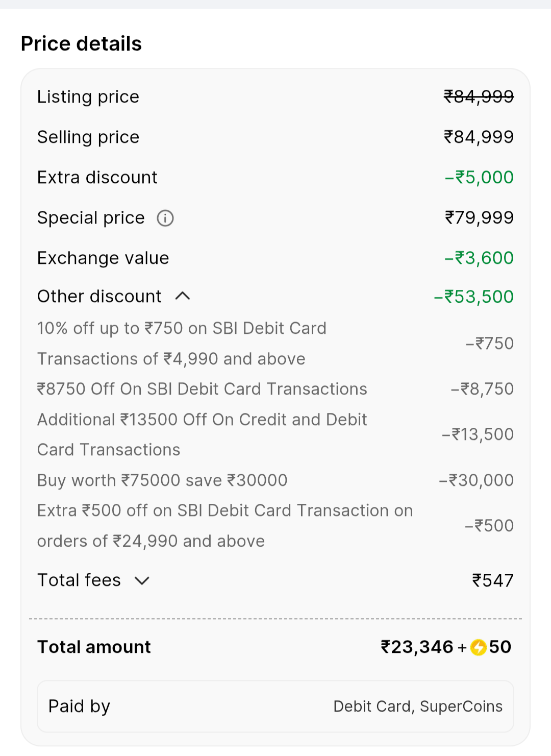Click the Special price ₹79,999 value

pos(479,218)
